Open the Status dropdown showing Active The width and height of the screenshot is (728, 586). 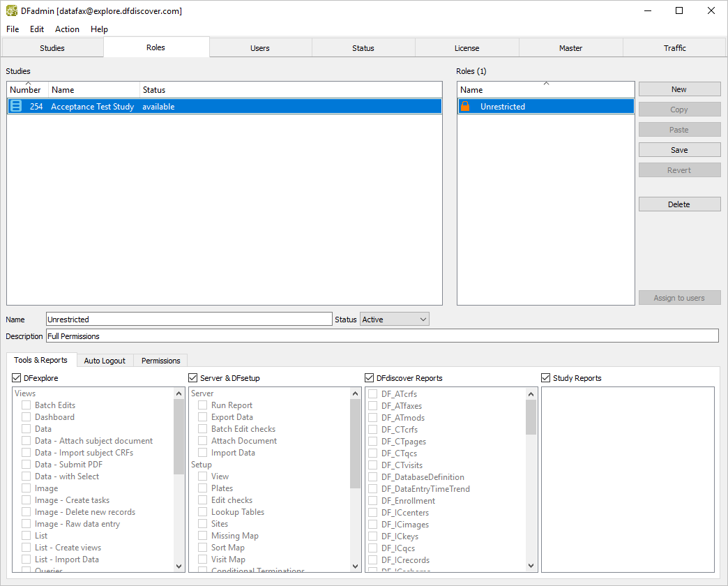coord(394,320)
